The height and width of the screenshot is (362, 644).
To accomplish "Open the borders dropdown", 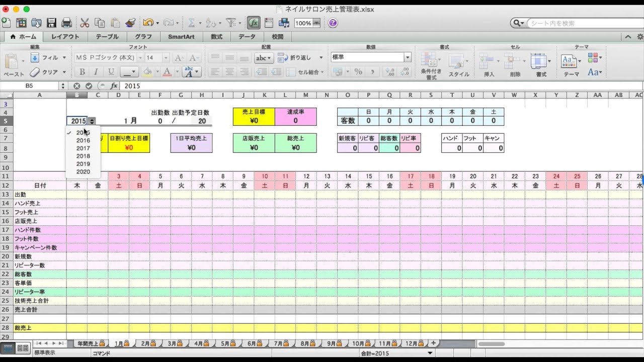I will (129, 72).
